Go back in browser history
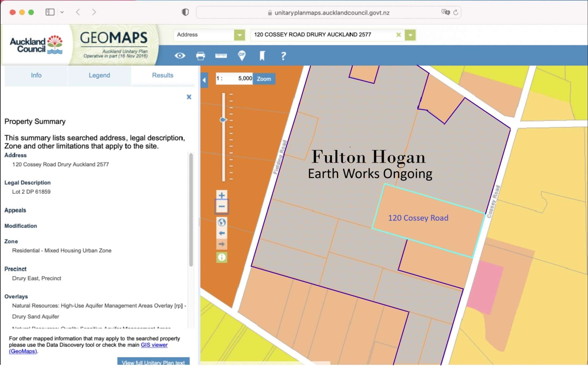 click(x=78, y=12)
